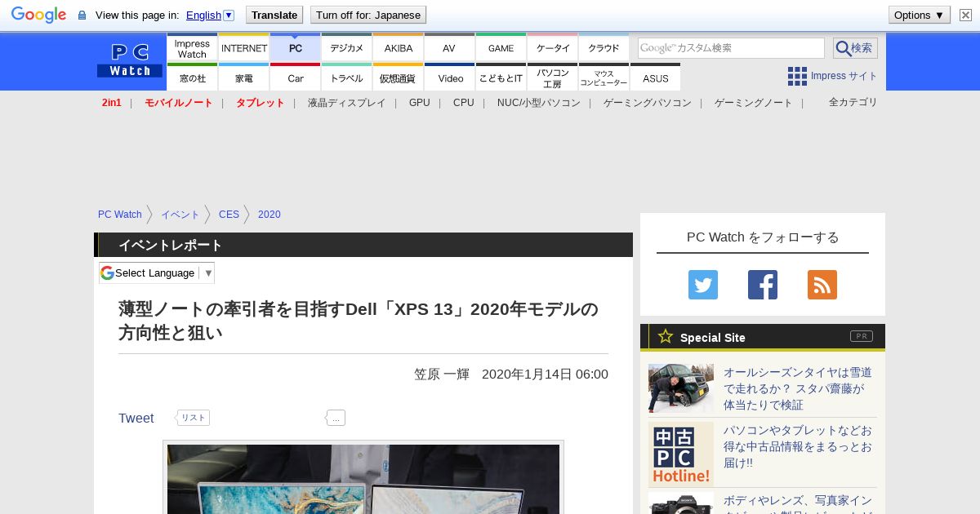Viewport: 980px width, 514px height.
Task: Select the PC tab
Action: click(296, 48)
